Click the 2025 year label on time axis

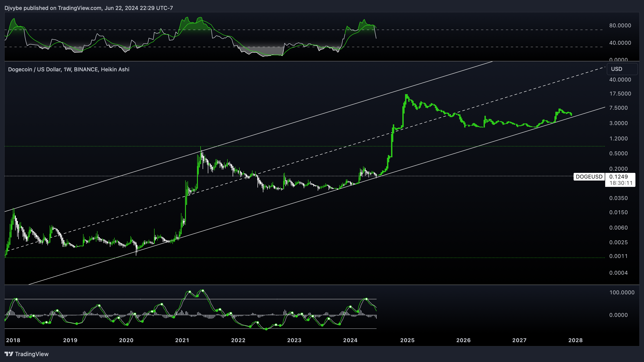(x=407, y=340)
